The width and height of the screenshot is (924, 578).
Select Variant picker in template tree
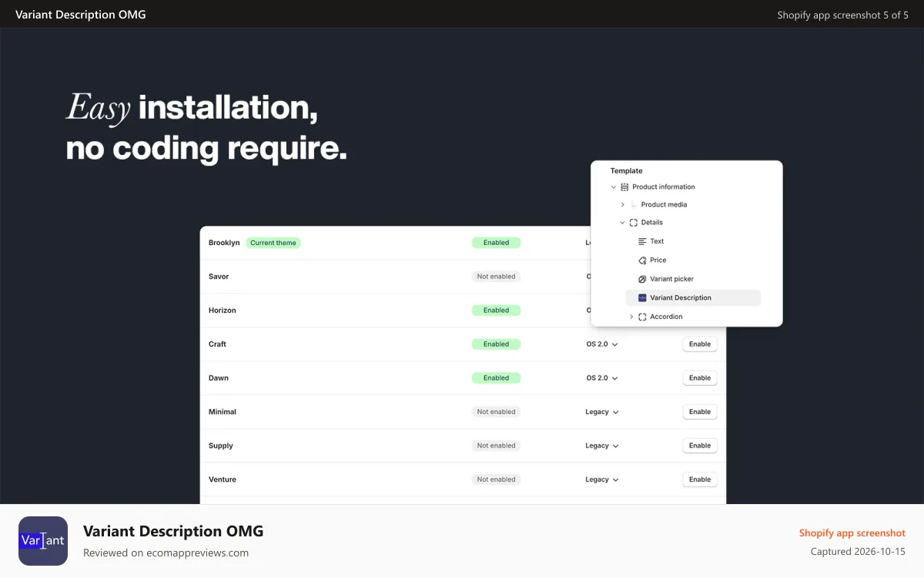(671, 279)
